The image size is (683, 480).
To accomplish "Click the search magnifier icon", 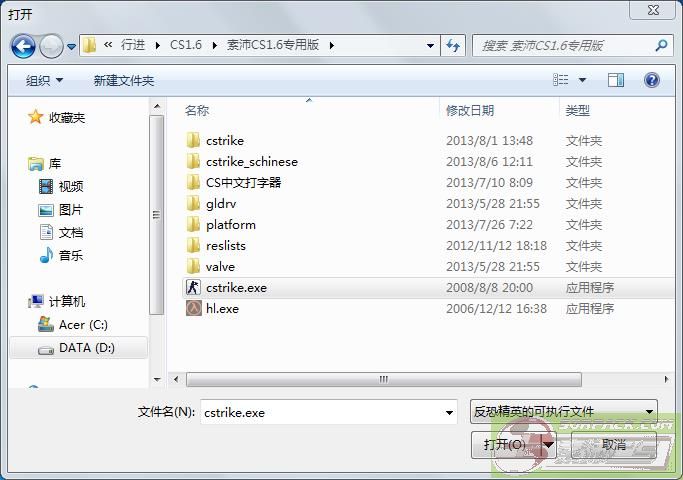I will pyautogui.click(x=661, y=45).
